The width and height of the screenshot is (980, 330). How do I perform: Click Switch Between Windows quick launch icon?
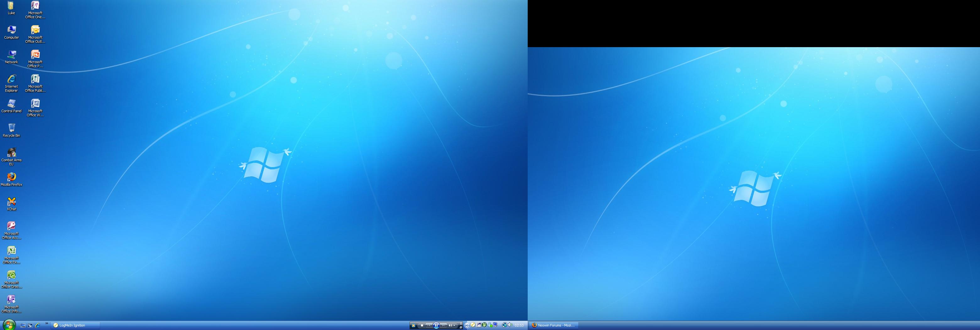click(30, 325)
